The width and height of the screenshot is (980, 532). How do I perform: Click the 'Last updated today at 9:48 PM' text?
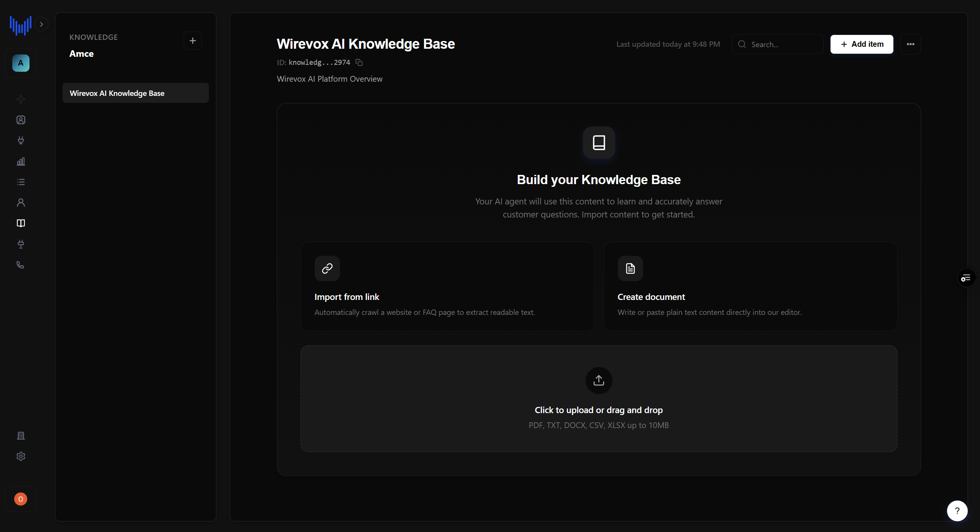tap(668, 44)
